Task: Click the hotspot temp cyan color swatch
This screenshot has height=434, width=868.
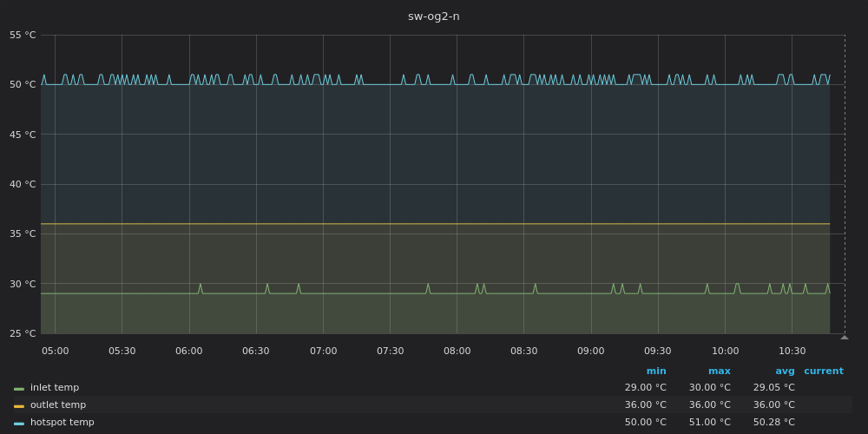Action: point(19,424)
